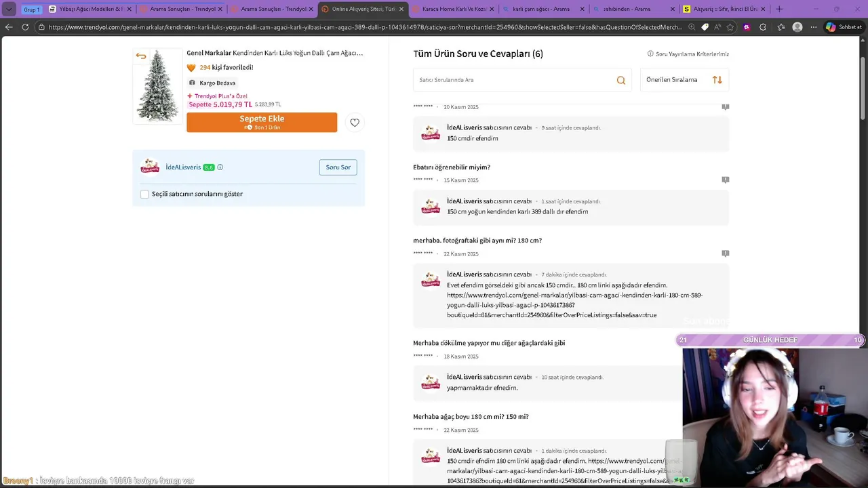
Task: Click the answer 'yapmamaktadır efnedim.'
Action: click(482, 388)
